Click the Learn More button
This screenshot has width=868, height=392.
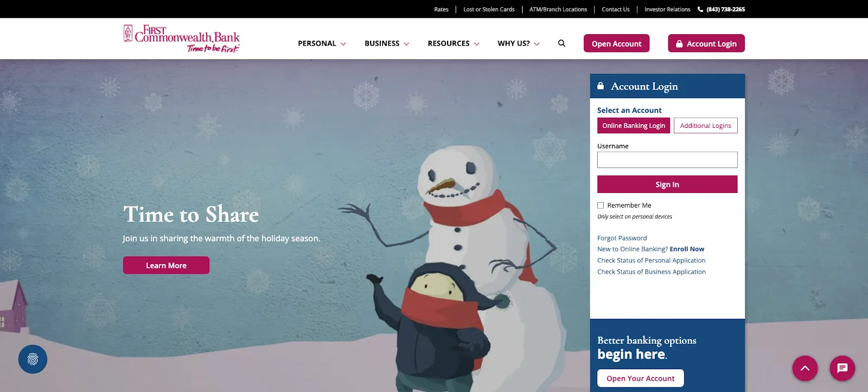coord(166,265)
